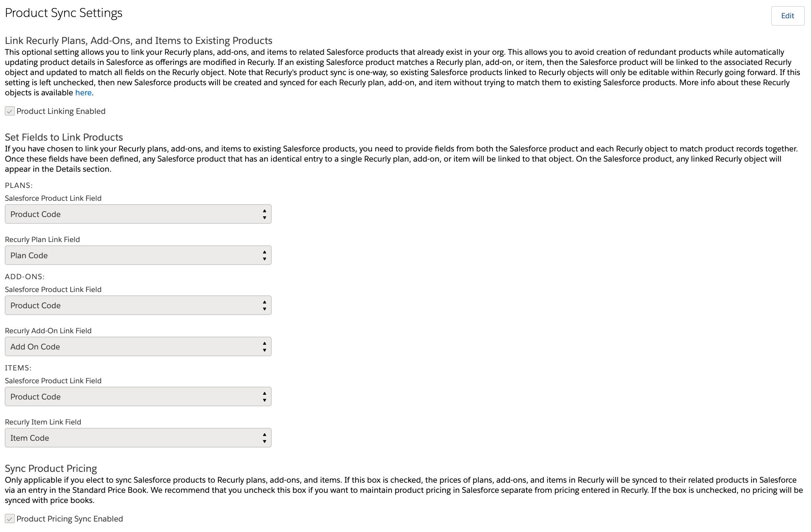This screenshot has width=811, height=532.
Task: Click stepper down arrow on Plans Product Code field
Action: click(x=265, y=217)
